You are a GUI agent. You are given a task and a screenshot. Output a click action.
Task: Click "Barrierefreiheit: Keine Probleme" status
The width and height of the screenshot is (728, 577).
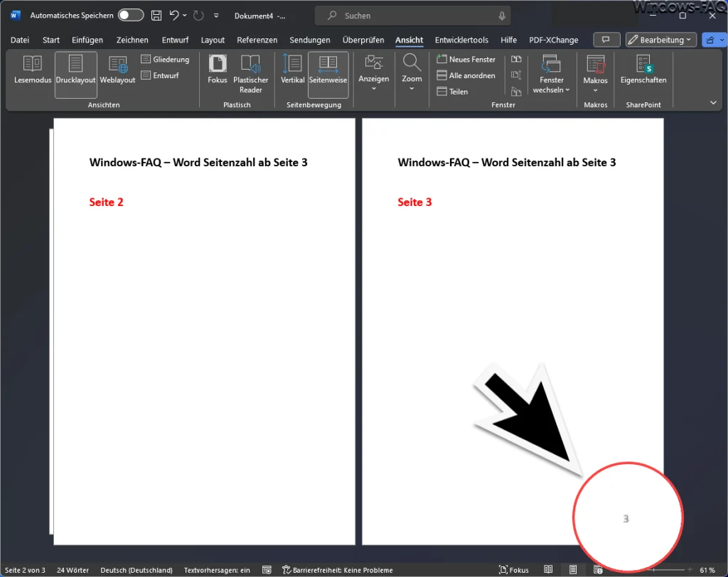pyautogui.click(x=338, y=570)
